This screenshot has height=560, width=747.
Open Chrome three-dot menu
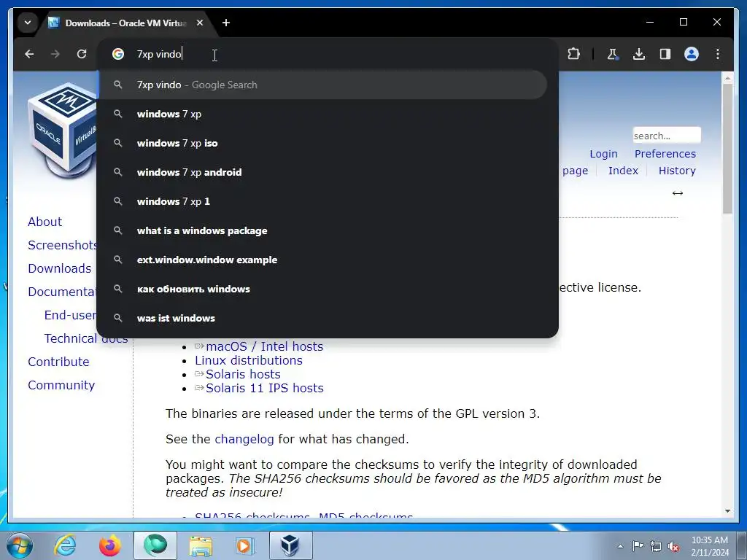718,54
